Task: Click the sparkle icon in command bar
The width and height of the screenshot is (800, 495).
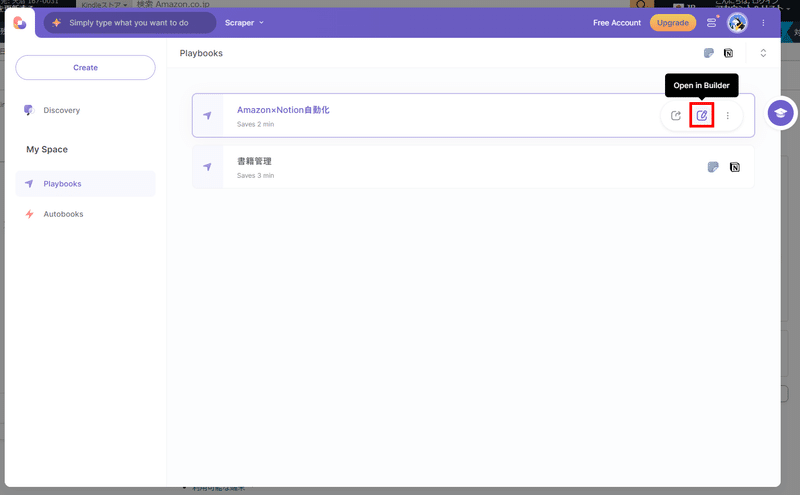Action: pyautogui.click(x=57, y=23)
